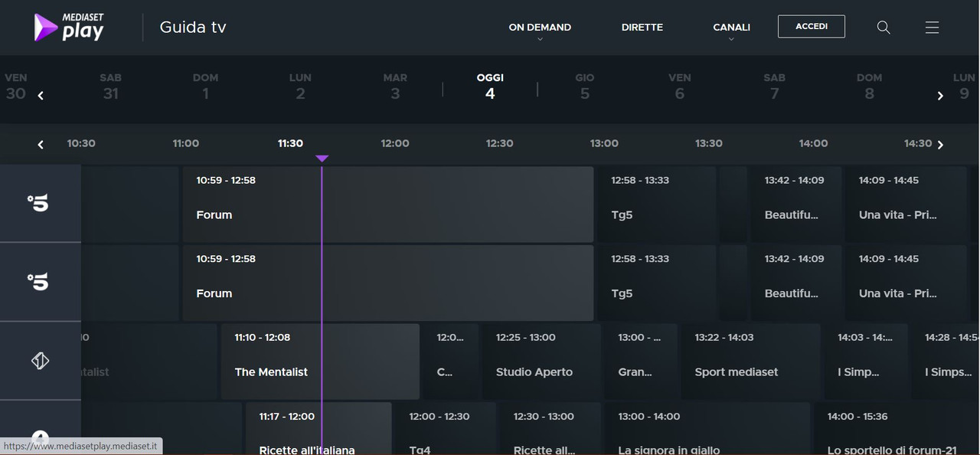Image resolution: width=980 pixels, height=455 pixels.
Task: Expand the CANALI dropdown menu
Action: coord(731,29)
